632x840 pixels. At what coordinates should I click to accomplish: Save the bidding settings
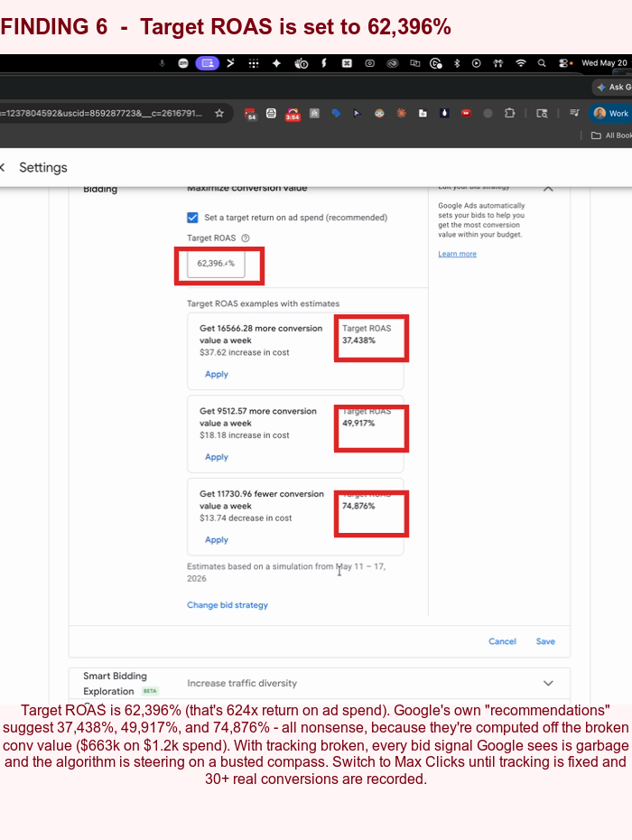coord(545,641)
